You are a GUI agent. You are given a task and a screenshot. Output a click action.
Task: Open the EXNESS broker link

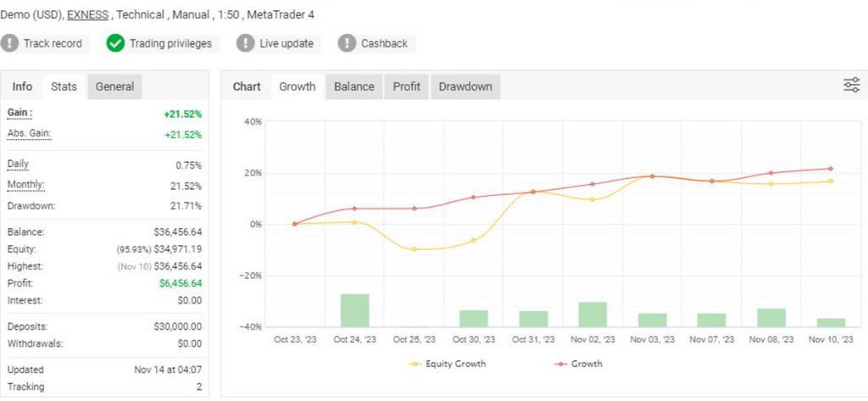click(x=87, y=14)
